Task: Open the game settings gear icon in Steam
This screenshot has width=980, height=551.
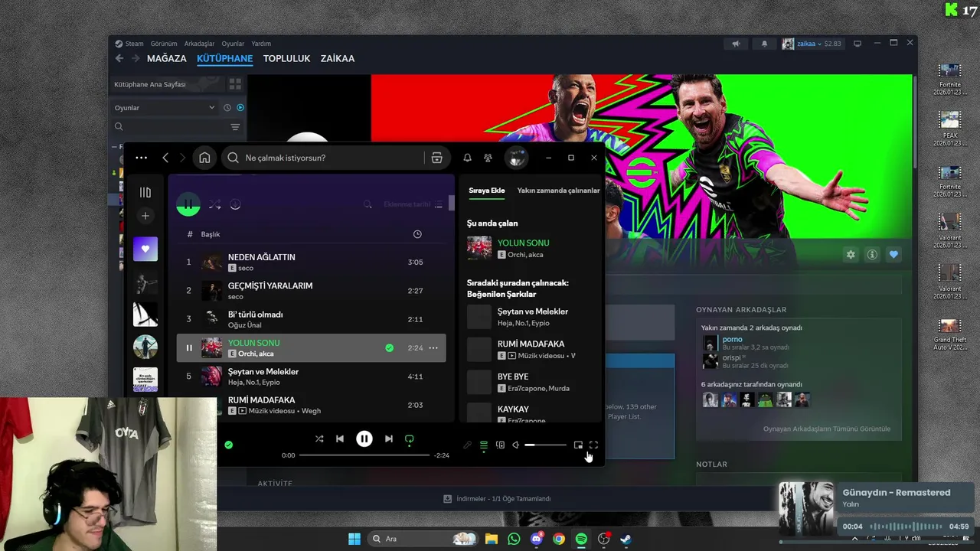Action: click(x=851, y=254)
